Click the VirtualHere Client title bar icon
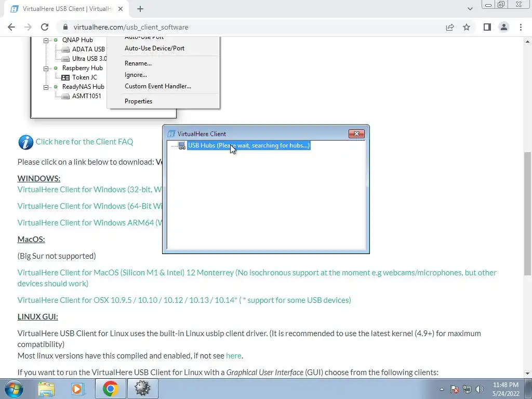Screen dimensions: 532x399 [171, 134]
